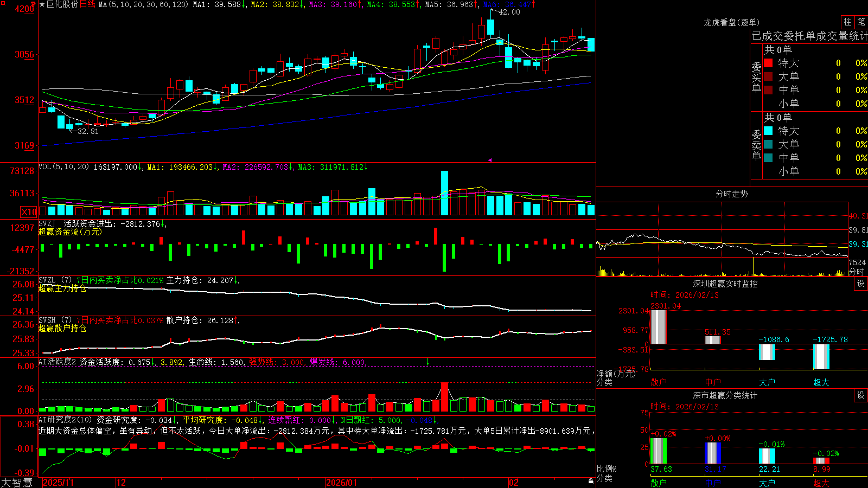Screen dimensions: 868x488
Task: Click the 中户 bar showing 511.35
Action: coord(713,340)
